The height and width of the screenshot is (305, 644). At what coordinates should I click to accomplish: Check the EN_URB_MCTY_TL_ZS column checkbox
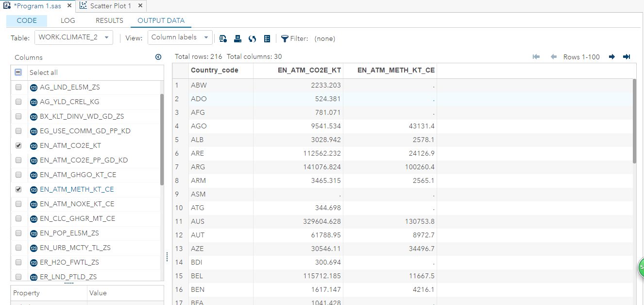(18, 248)
